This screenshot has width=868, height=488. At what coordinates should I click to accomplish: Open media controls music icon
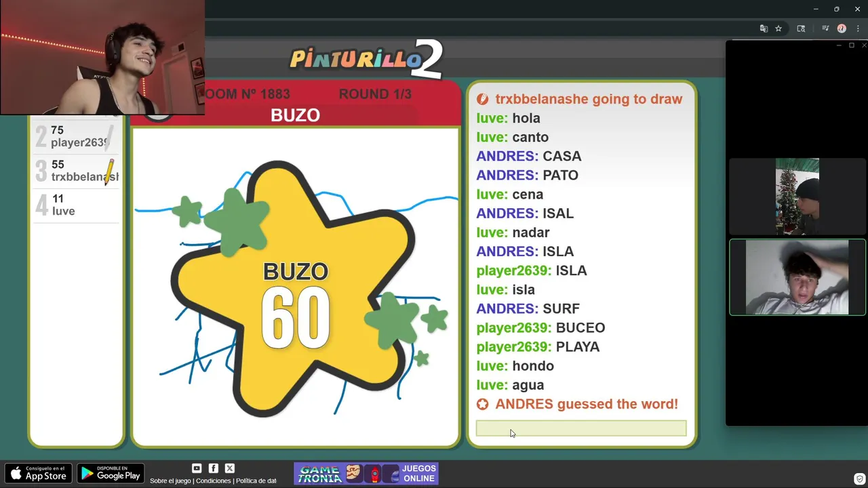(825, 28)
